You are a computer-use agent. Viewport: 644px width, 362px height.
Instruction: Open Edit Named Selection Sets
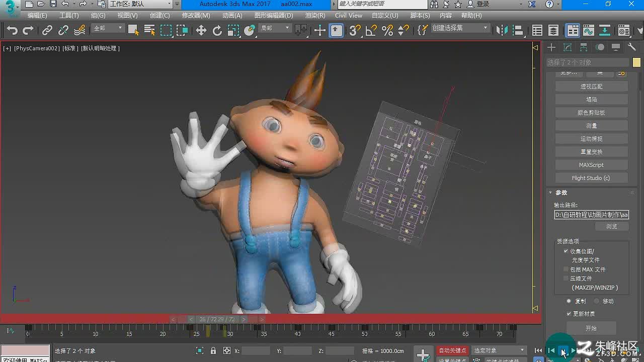pyautogui.click(x=423, y=31)
